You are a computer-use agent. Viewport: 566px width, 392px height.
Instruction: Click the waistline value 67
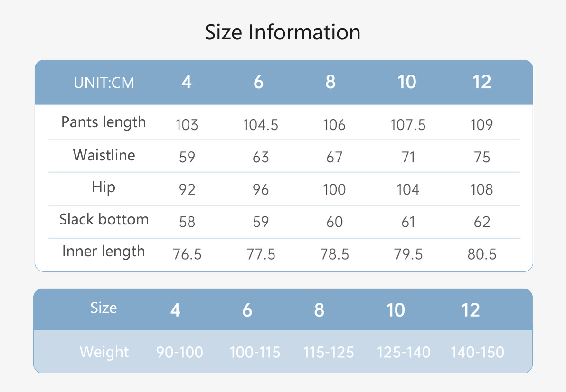click(x=334, y=157)
